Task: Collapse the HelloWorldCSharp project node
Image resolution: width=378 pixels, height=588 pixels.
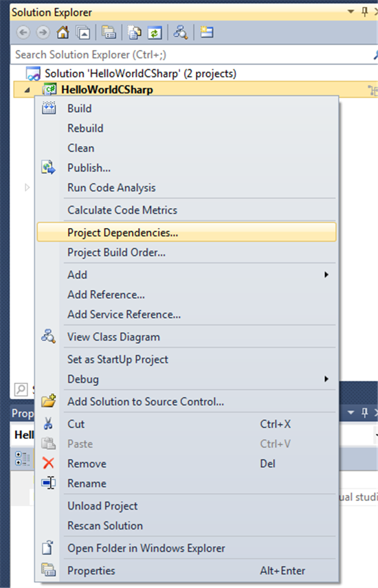Action: tap(27, 90)
